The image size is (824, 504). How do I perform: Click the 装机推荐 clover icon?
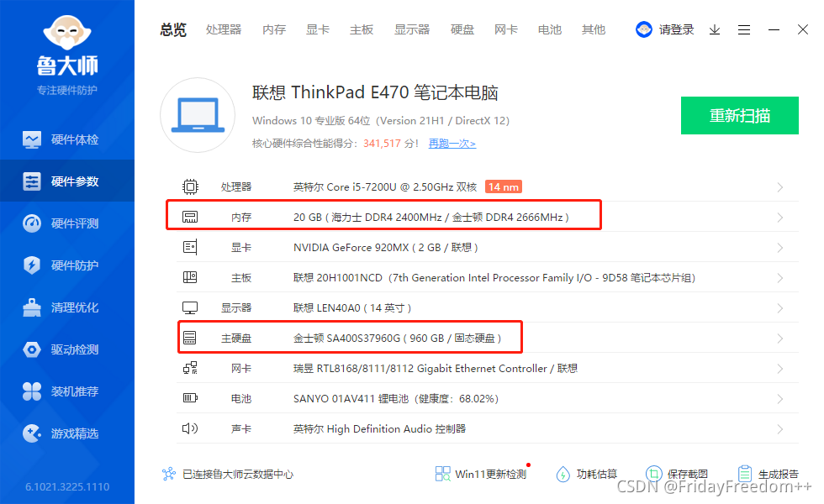click(32, 391)
